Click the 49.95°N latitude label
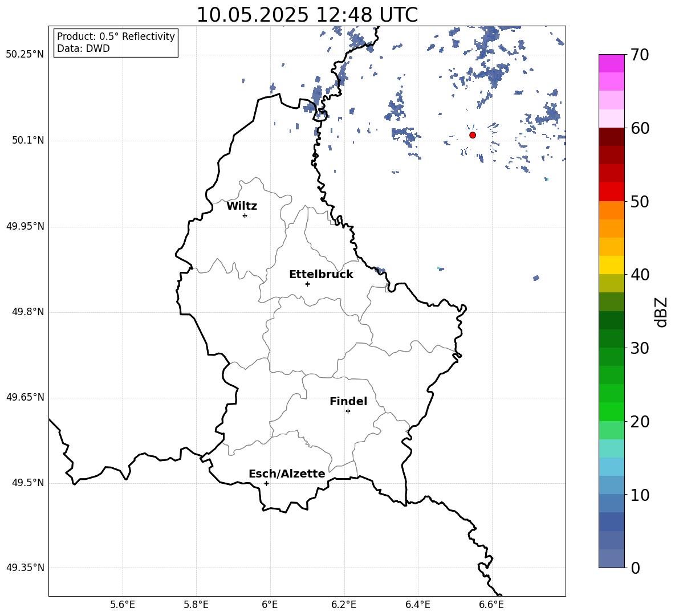Viewport: 675px width, 616px height. 25,226
